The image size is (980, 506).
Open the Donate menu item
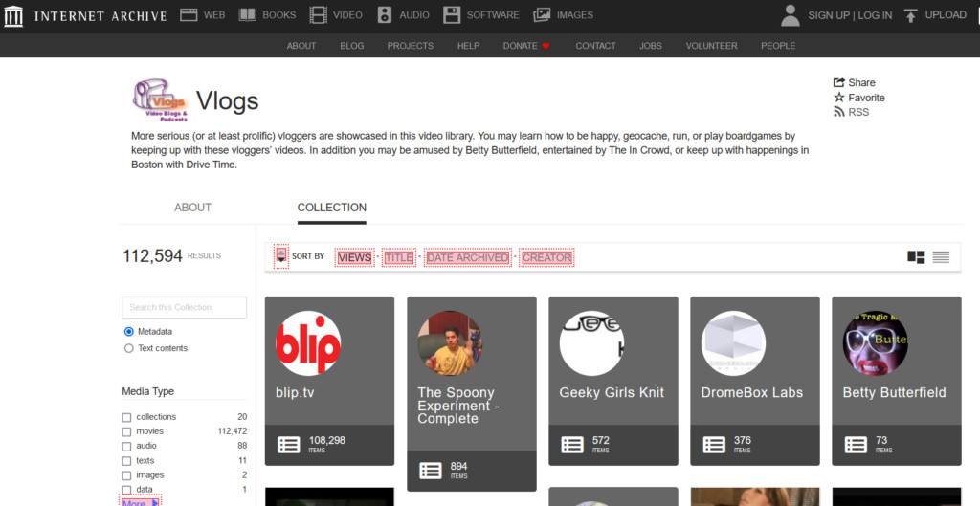coord(520,46)
